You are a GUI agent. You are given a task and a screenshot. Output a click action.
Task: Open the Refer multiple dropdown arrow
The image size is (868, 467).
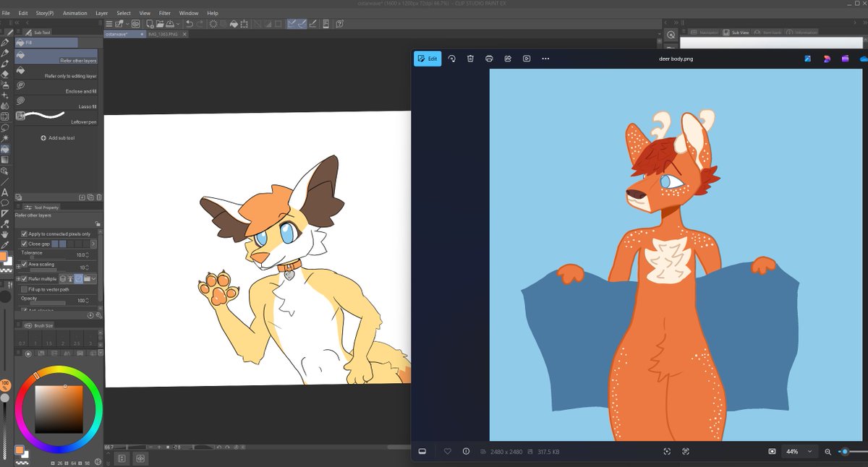coord(93,279)
